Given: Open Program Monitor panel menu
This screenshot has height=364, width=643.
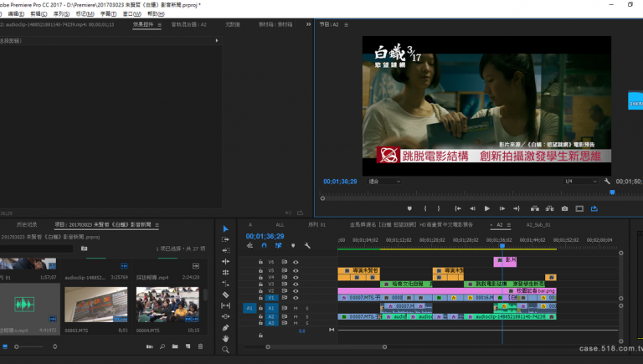Looking at the screenshot, I should pos(346,24).
